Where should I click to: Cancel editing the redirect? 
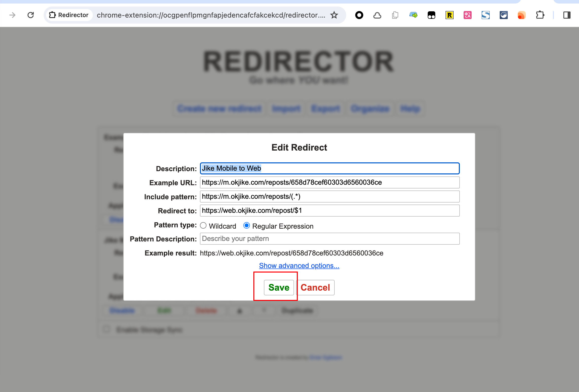click(x=315, y=287)
